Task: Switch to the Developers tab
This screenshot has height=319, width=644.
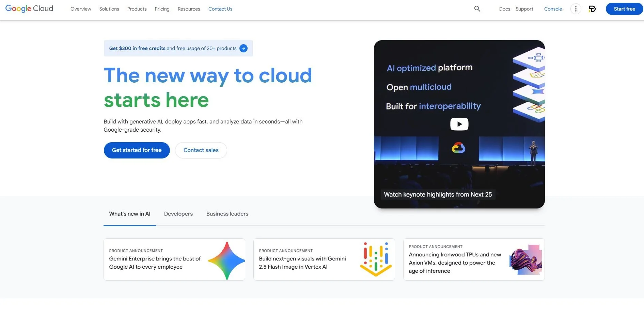Action: pos(178,214)
